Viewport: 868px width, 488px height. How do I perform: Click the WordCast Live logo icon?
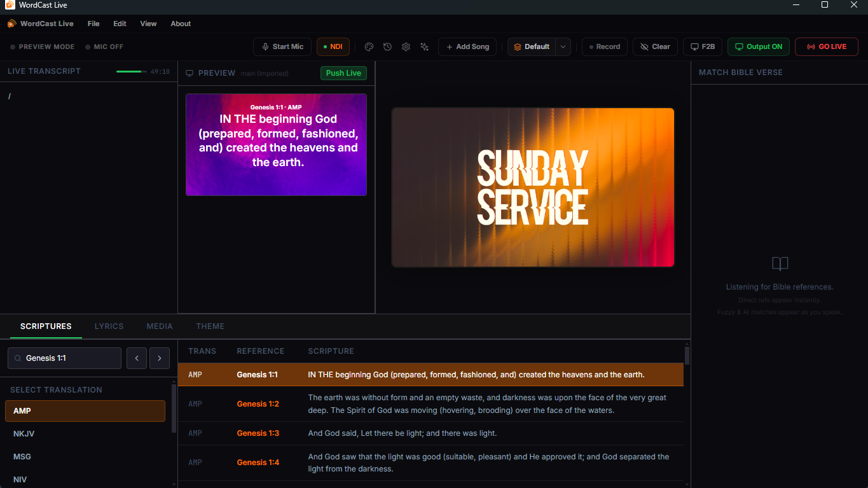12,24
